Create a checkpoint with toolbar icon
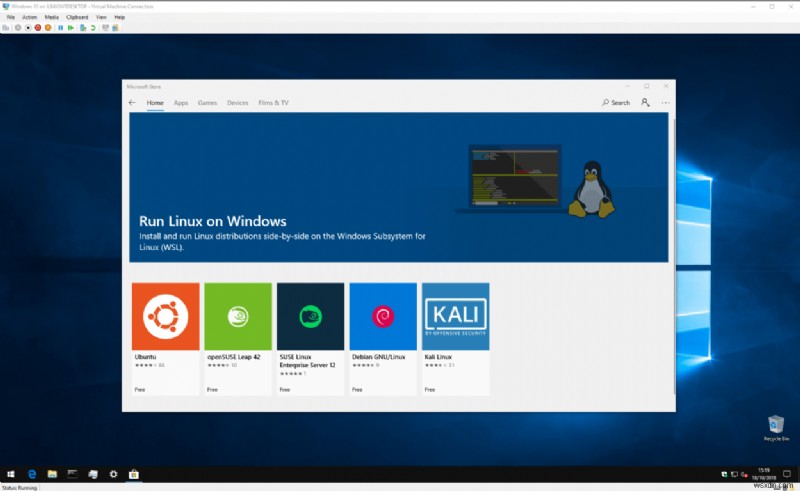800x491 pixels. coord(83,28)
